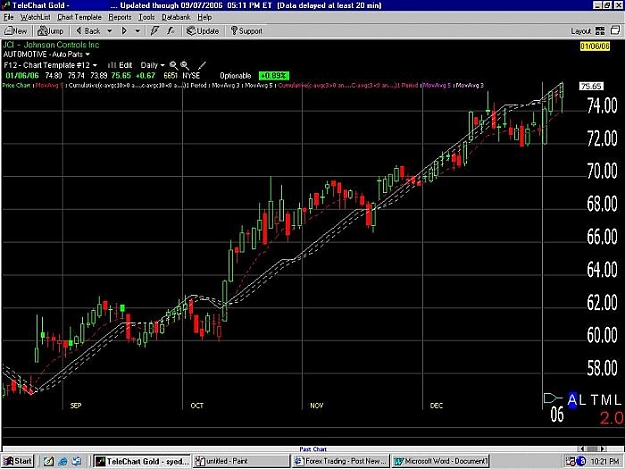Image resolution: width=625 pixels, height=469 pixels.
Task: Click the Show Desktop quick launch icon
Action: pyautogui.click(x=76, y=461)
